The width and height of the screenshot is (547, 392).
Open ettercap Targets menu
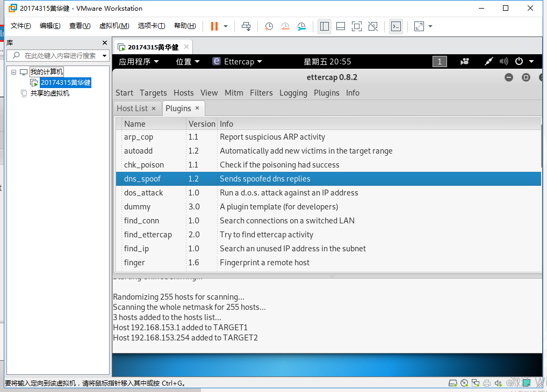coord(153,93)
